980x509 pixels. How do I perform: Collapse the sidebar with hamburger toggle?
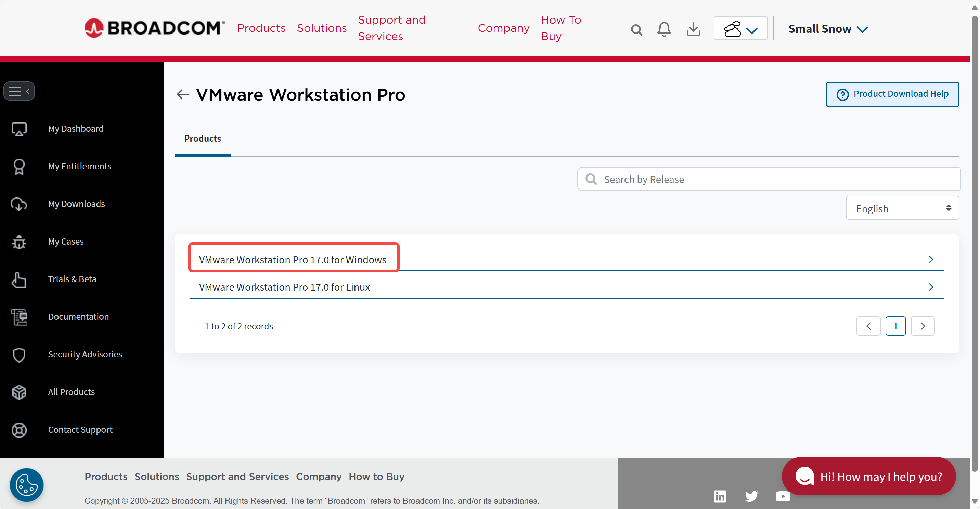tap(19, 91)
